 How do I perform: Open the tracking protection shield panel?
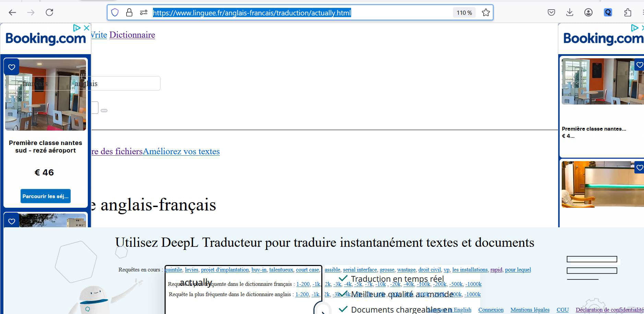[x=115, y=13]
